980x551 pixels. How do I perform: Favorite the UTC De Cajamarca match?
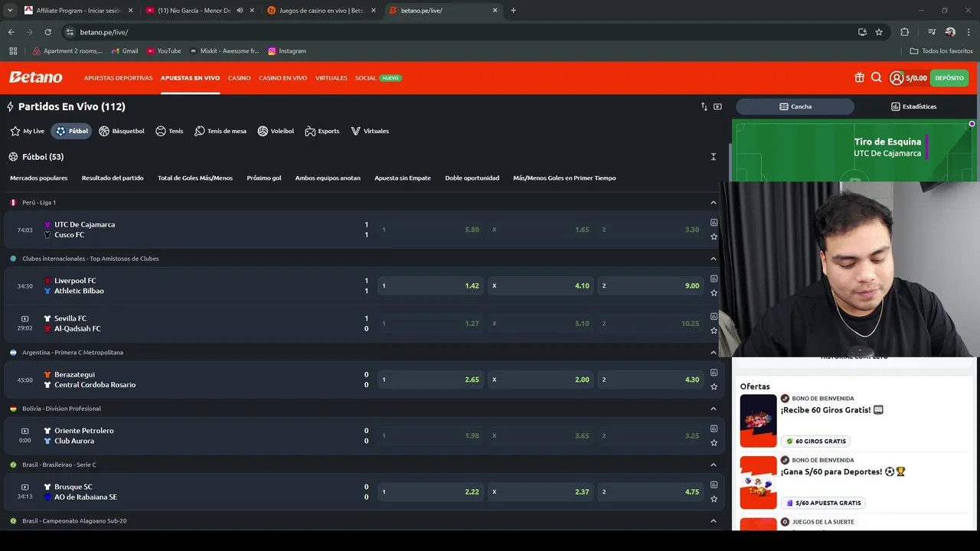(x=714, y=236)
